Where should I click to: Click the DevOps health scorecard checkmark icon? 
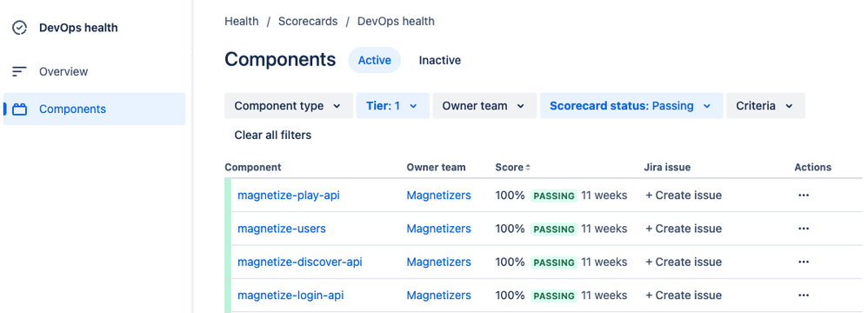(x=19, y=28)
